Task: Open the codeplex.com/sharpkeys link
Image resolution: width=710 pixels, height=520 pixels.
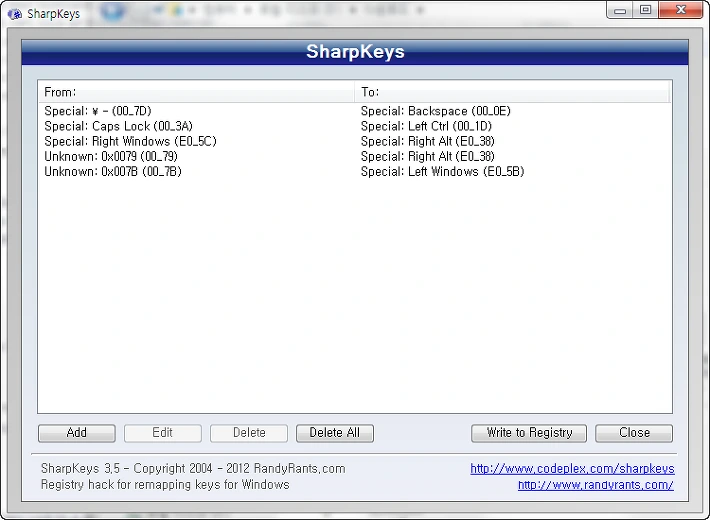Action: 572,468
